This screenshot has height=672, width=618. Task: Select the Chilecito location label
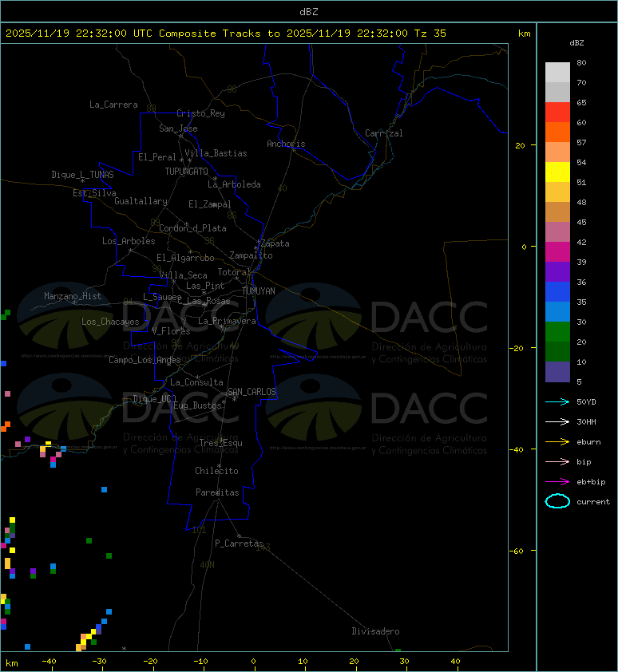pyautogui.click(x=216, y=471)
